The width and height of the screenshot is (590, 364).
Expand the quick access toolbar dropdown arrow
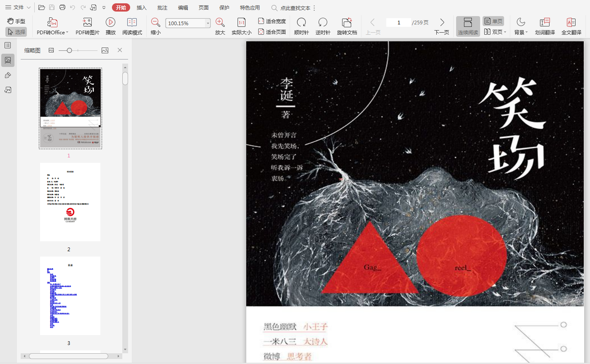click(x=104, y=7)
